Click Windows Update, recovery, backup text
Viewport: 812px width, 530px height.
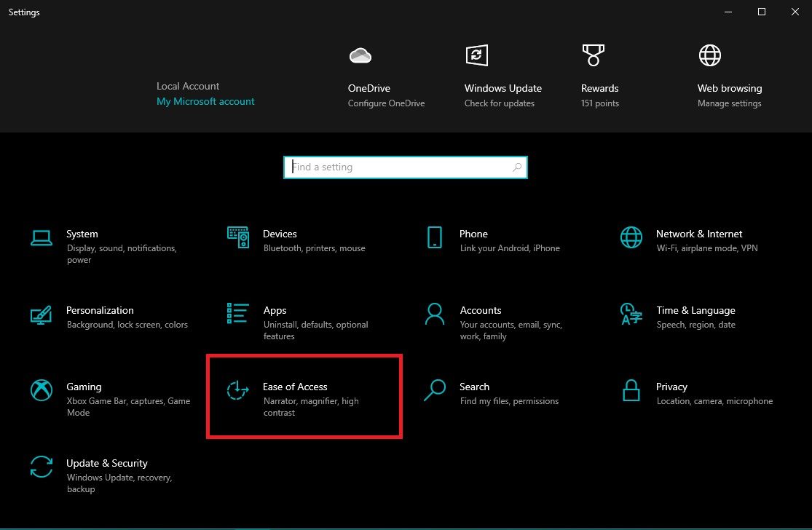(x=119, y=483)
